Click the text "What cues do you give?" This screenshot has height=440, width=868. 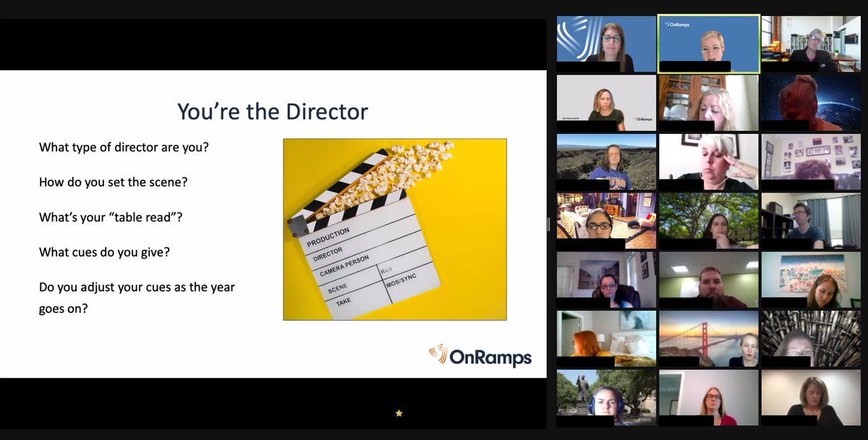(x=104, y=253)
